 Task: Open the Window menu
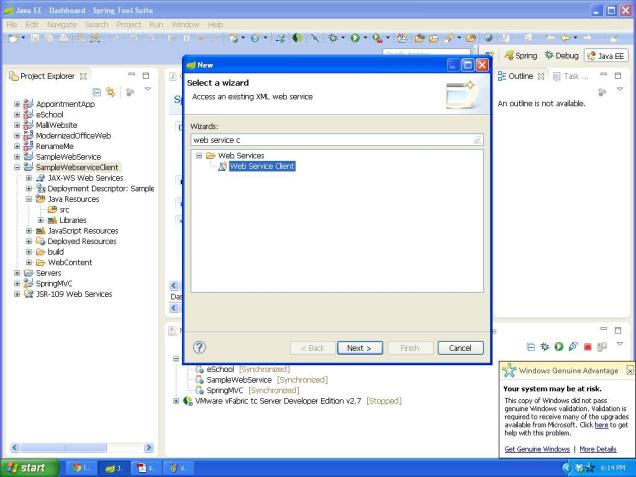tap(185, 24)
